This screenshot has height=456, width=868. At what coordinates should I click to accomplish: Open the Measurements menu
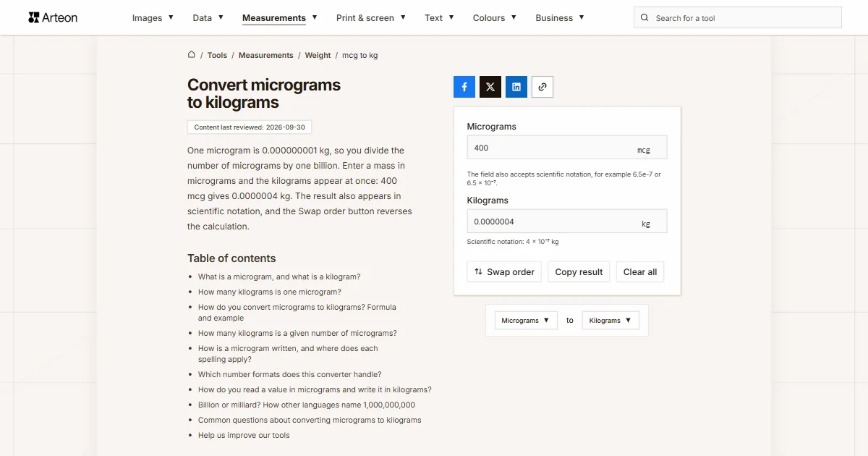pyautogui.click(x=280, y=18)
